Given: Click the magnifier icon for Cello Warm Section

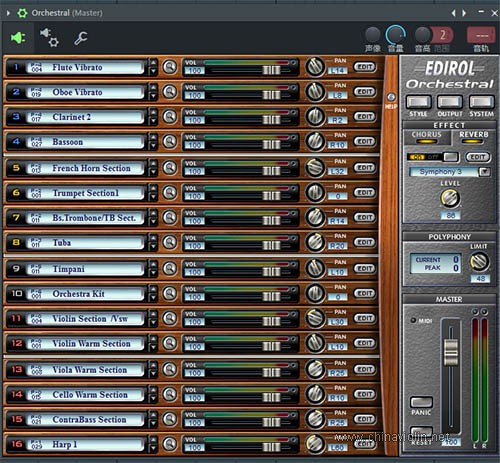Looking at the screenshot, I should pos(170,394).
